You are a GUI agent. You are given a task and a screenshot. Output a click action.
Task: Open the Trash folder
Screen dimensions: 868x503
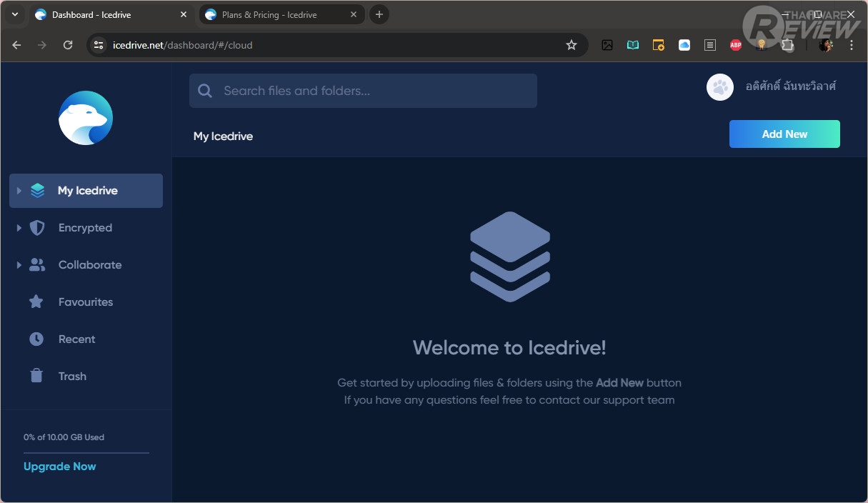[86, 377]
